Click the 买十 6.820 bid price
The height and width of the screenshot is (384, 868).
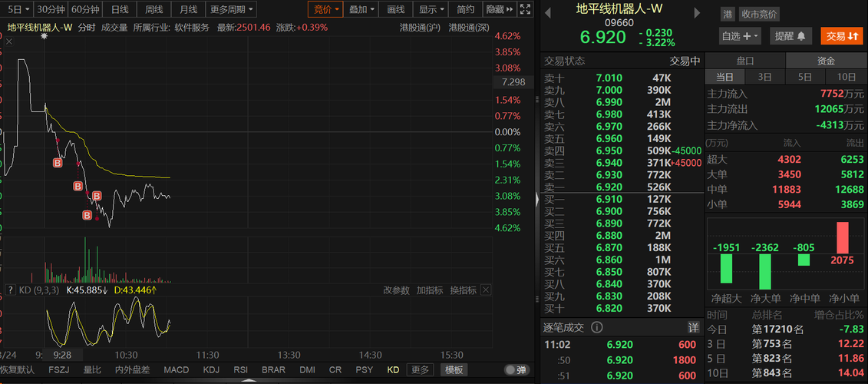609,309
